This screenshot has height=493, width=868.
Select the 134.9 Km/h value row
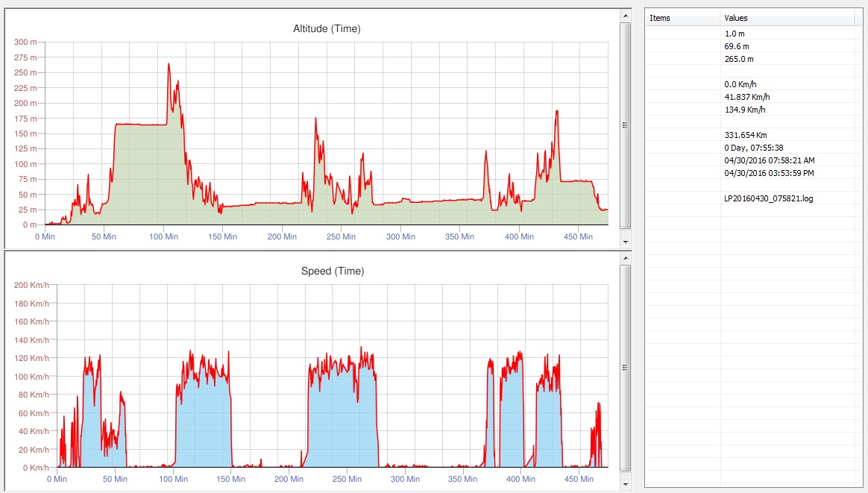click(744, 110)
